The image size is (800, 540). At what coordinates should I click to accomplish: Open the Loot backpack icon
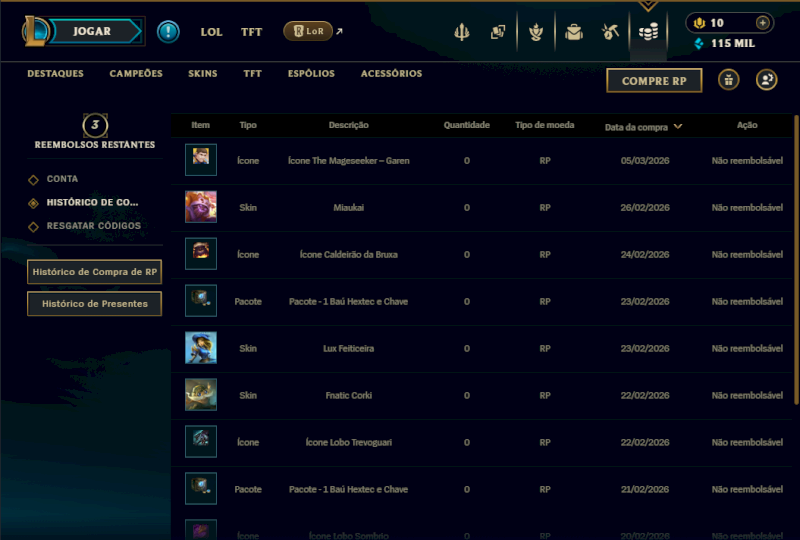point(574,32)
